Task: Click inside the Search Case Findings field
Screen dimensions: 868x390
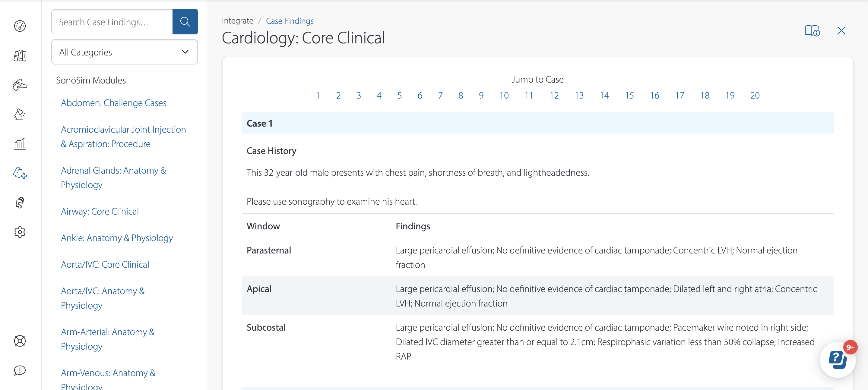Action: [x=112, y=22]
